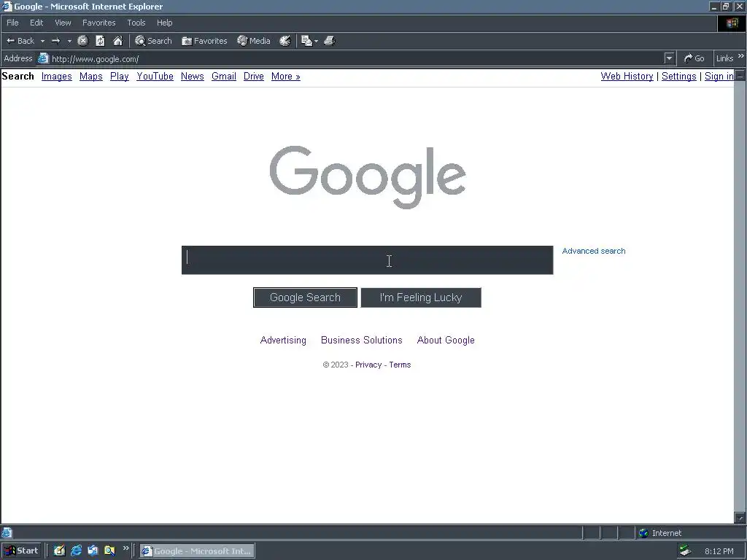
Task: Open the View menu
Action: (63, 23)
